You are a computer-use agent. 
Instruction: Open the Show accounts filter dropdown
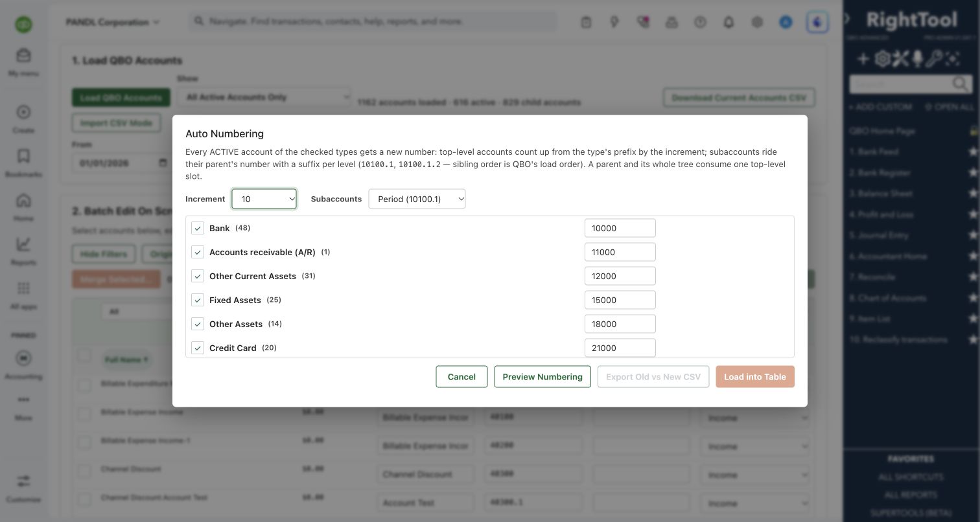coord(264,97)
